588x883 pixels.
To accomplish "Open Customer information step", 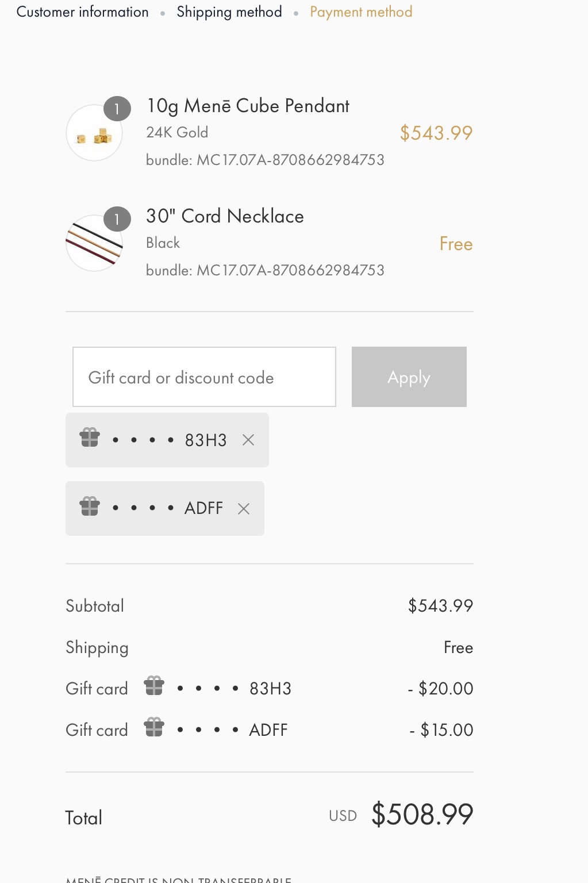I will point(83,12).
